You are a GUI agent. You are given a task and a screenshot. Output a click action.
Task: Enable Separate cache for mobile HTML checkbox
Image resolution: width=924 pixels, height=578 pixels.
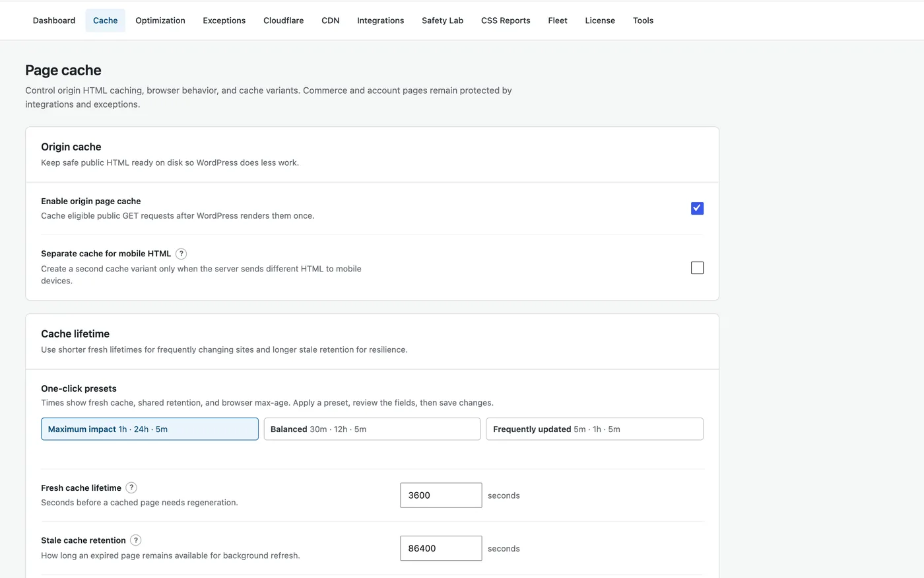click(x=697, y=268)
